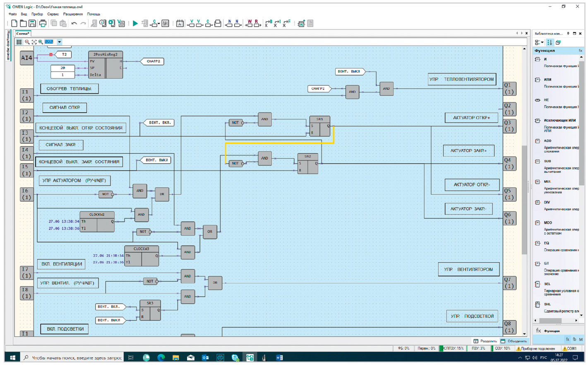Click the green simulation start (play) icon
Screen dimensions: 588x365
tap(135, 24)
